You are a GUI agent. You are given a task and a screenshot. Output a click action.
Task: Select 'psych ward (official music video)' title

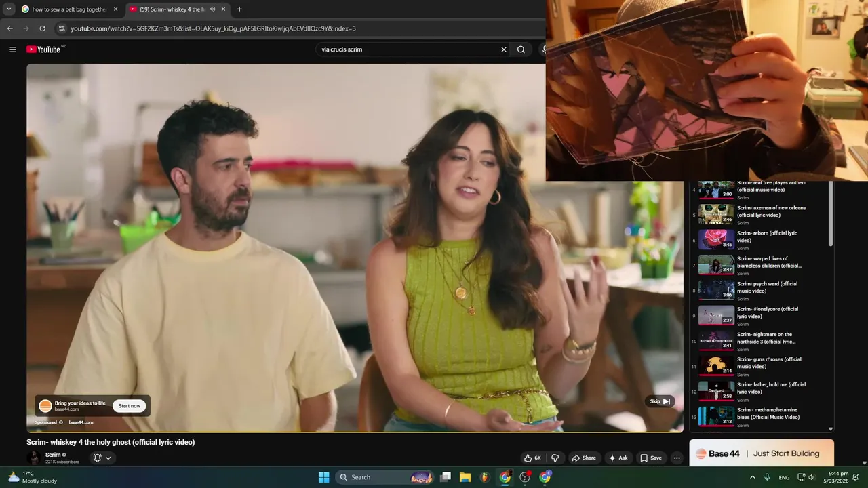coord(768,287)
